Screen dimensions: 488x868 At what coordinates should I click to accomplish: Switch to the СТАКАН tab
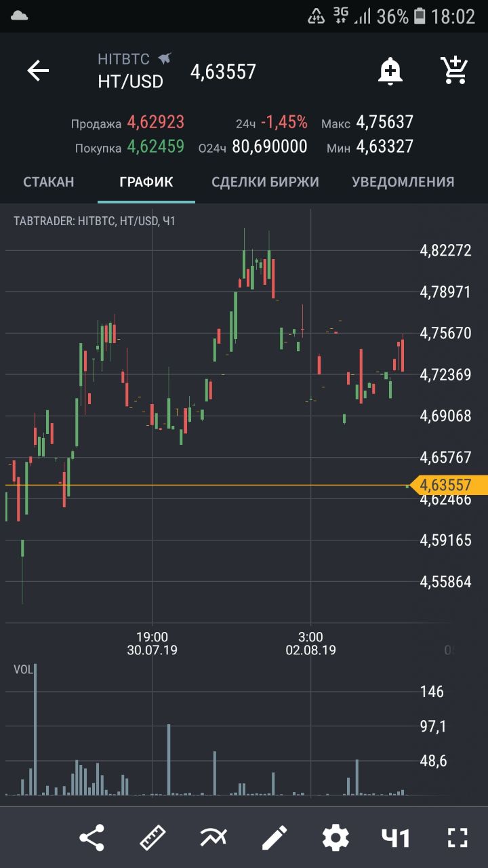pyautogui.click(x=49, y=182)
